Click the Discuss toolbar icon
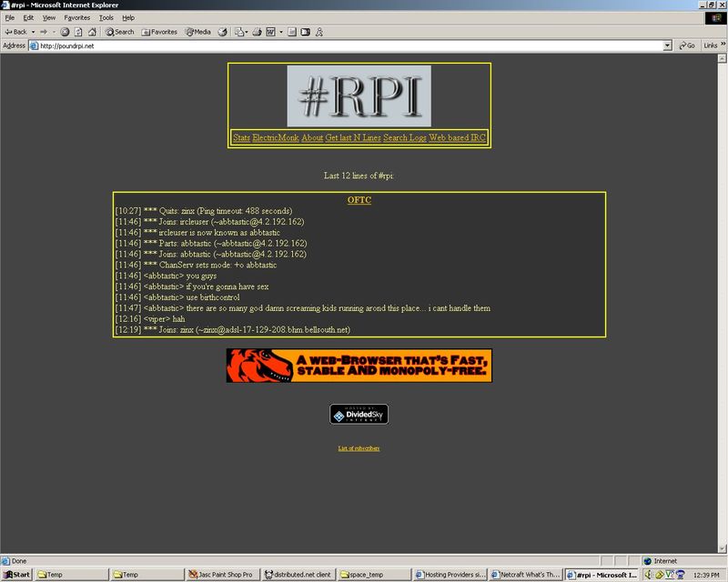The image size is (728, 582). [291, 32]
